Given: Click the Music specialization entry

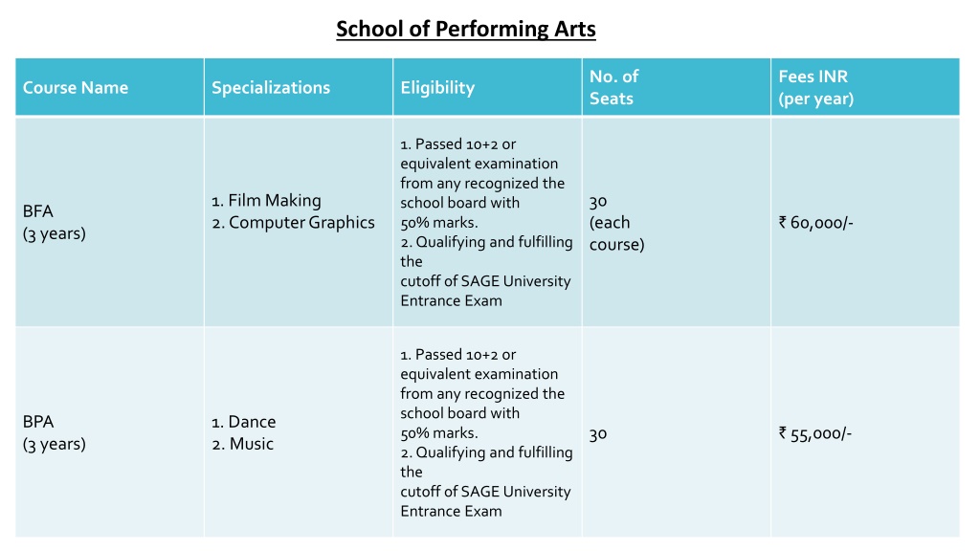Looking at the screenshot, I should tap(242, 444).
